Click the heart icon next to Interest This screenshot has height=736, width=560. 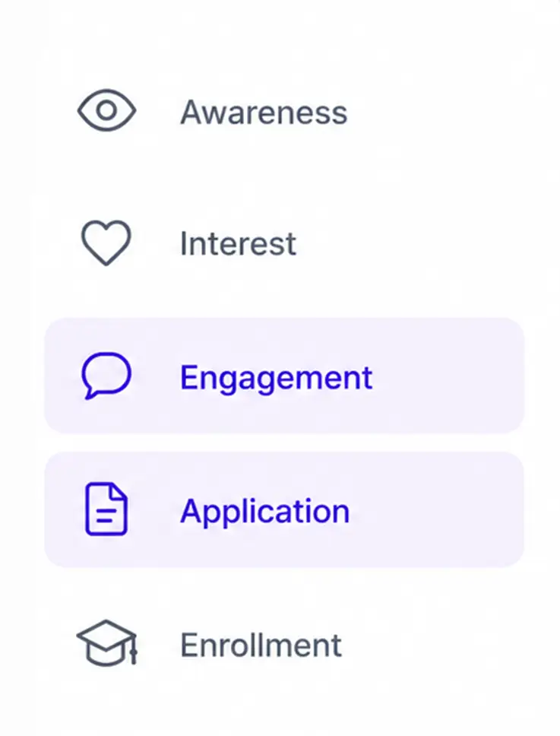tap(106, 243)
